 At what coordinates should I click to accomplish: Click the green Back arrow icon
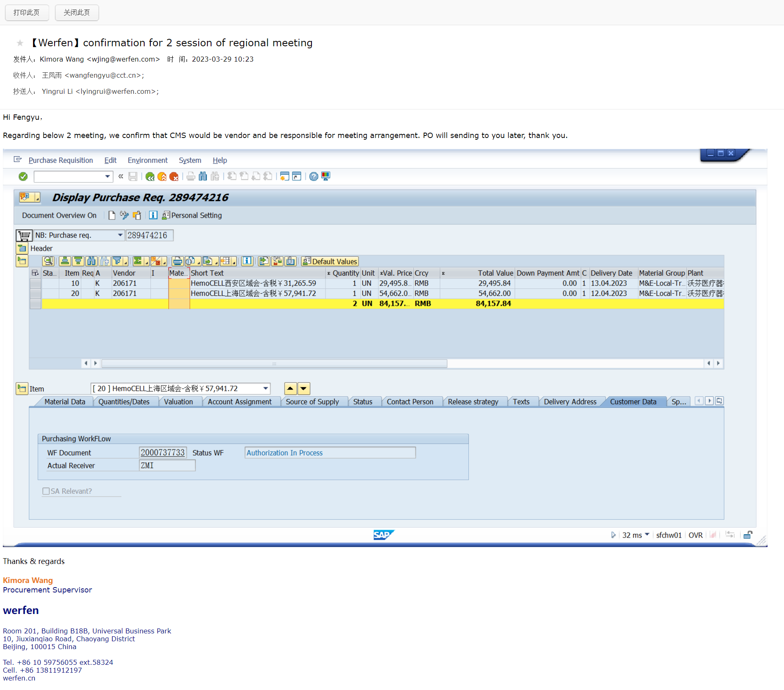click(x=150, y=177)
